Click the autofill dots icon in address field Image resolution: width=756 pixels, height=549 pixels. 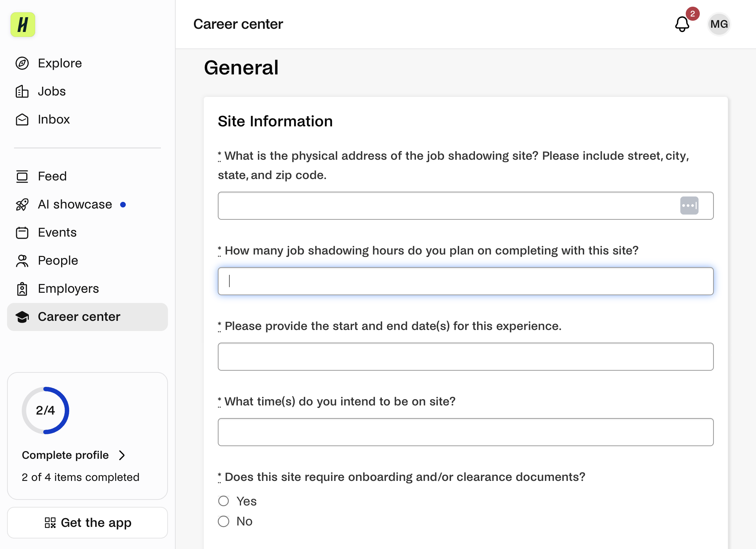click(x=689, y=206)
